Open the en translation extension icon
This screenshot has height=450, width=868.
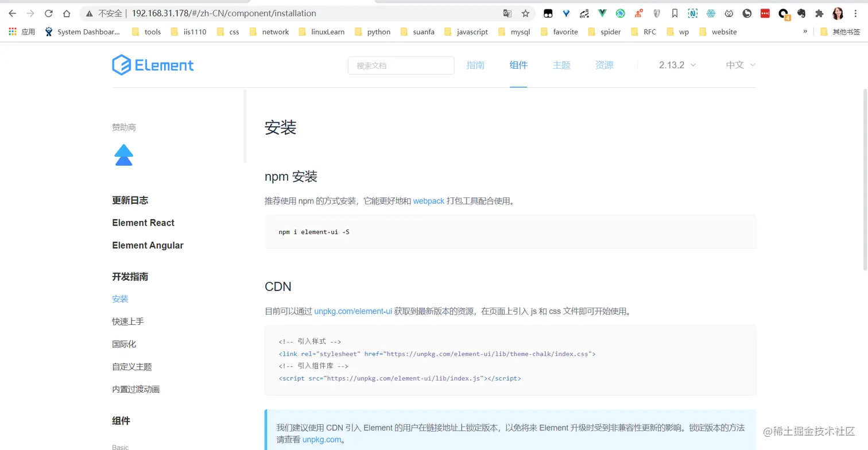click(584, 13)
